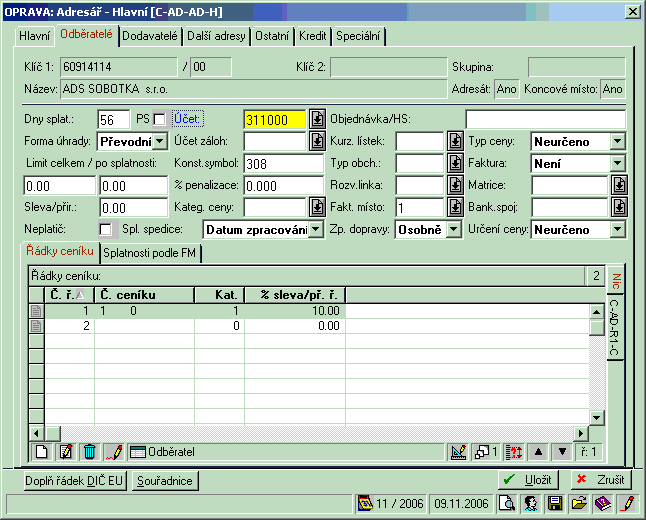This screenshot has width=646, height=520.
Task: Switch to Kredit tab
Action: [x=312, y=36]
